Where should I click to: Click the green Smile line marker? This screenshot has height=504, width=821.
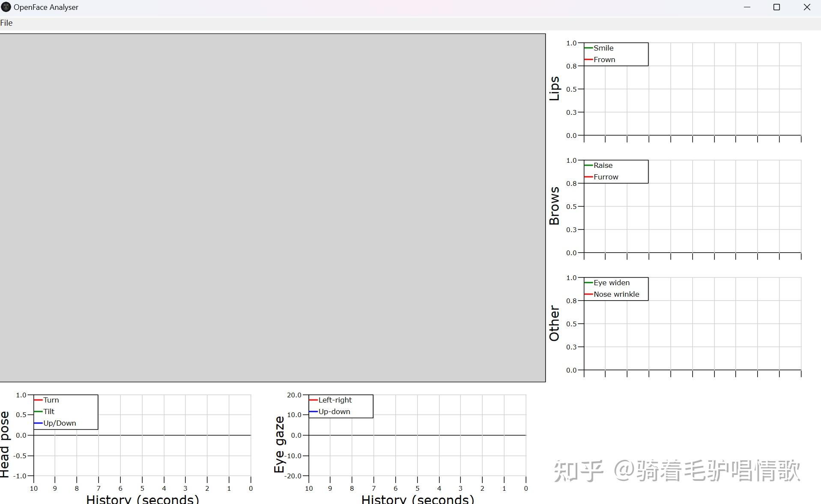(x=589, y=48)
